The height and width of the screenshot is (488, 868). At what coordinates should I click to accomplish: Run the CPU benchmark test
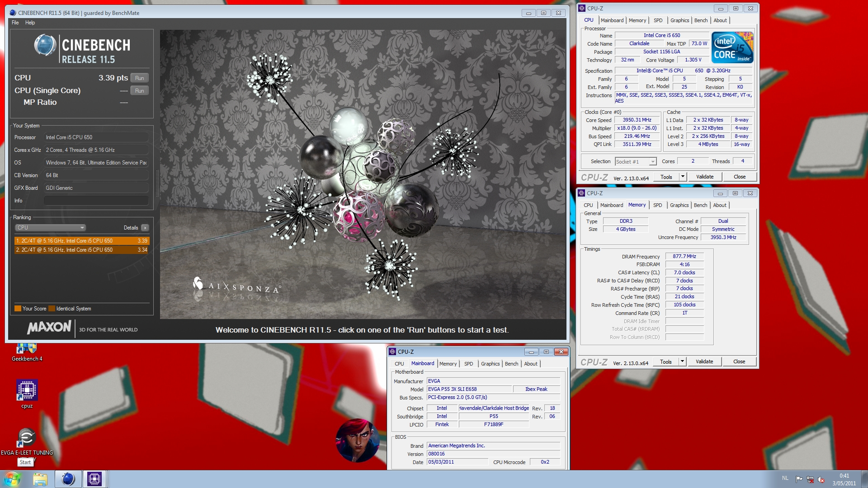click(x=139, y=78)
